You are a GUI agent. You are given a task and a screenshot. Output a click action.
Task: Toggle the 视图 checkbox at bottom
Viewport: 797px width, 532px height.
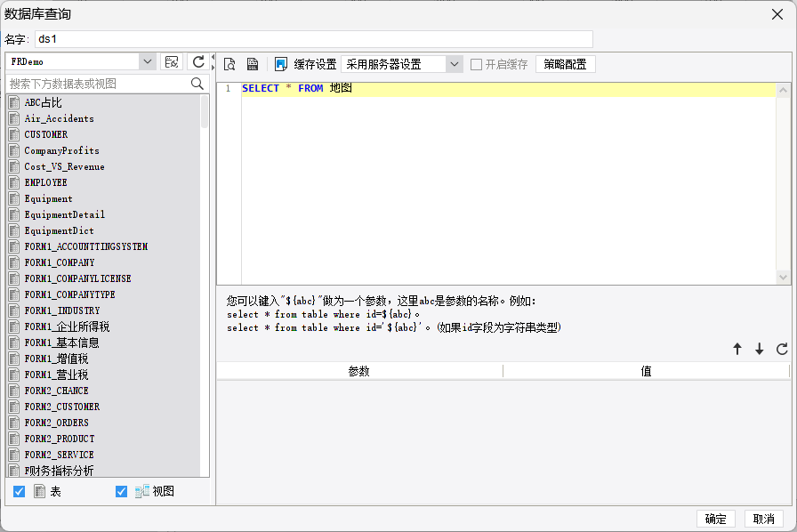click(x=121, y=490)
